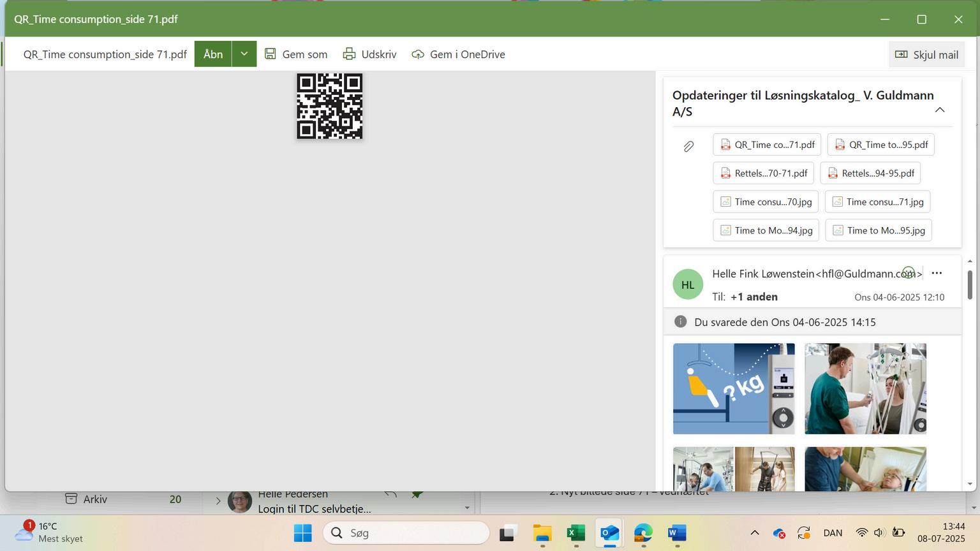
Task: Click the received date Ons 04-06-2025 12:10
Action: coord(900,297)
